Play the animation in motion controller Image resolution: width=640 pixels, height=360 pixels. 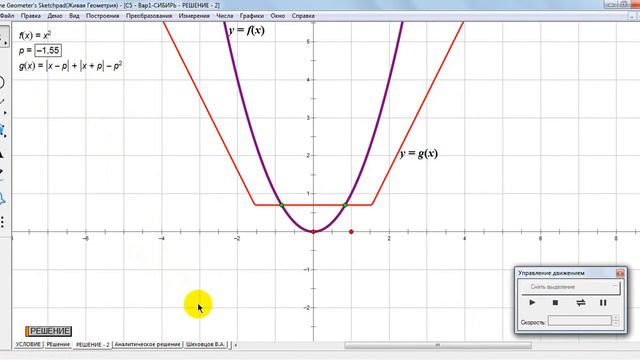[x=532, y=302]
